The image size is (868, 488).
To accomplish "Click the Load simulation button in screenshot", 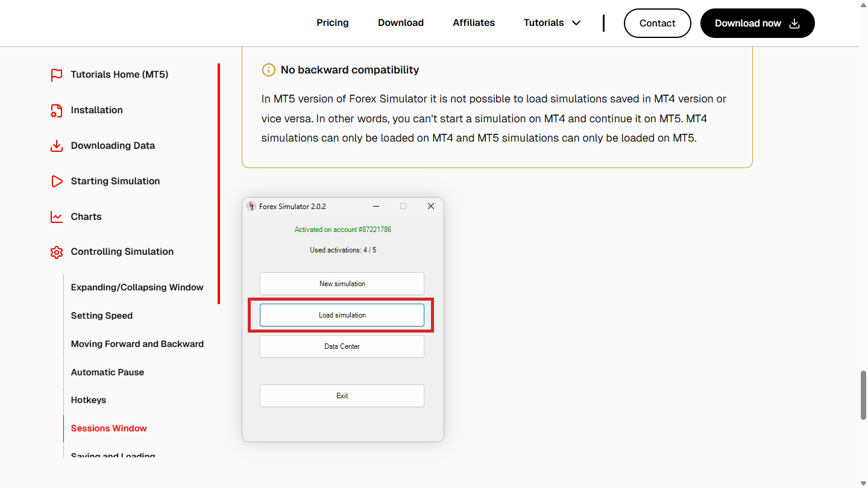I will 342,315.
